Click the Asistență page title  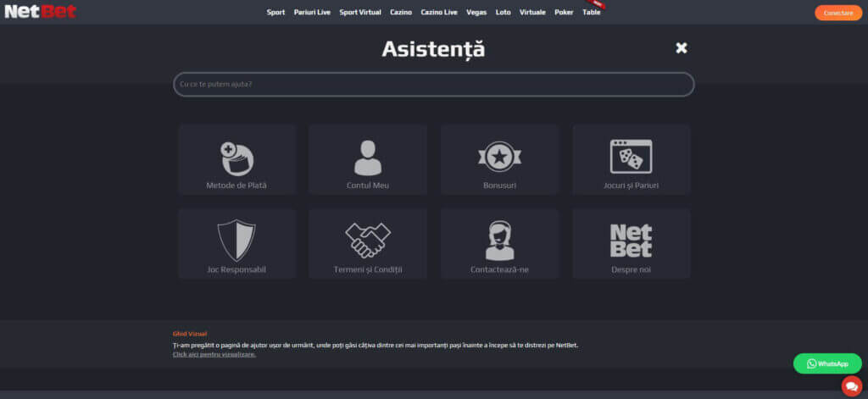click(x=433, y=50)
